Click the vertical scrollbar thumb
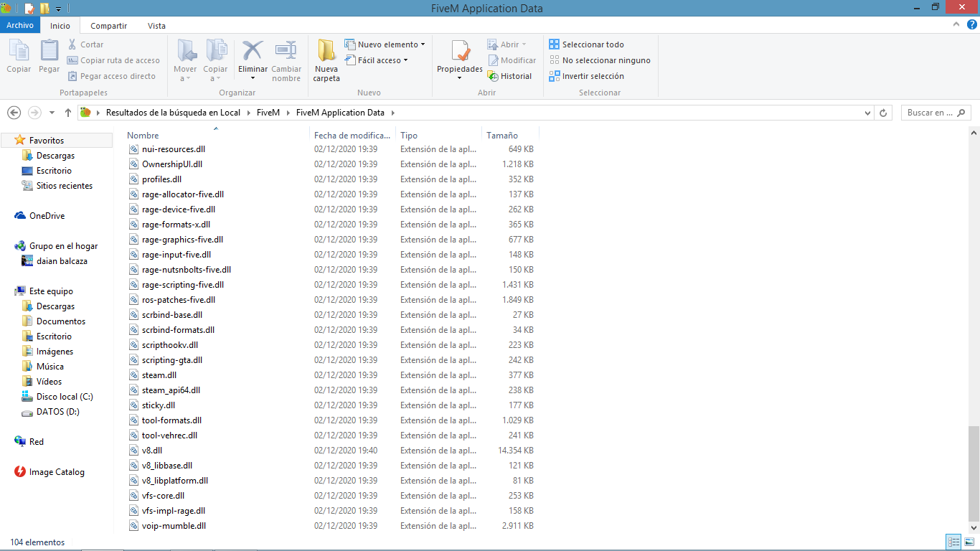Viewport: 980px width, 551px height. [x=973, y=474]
